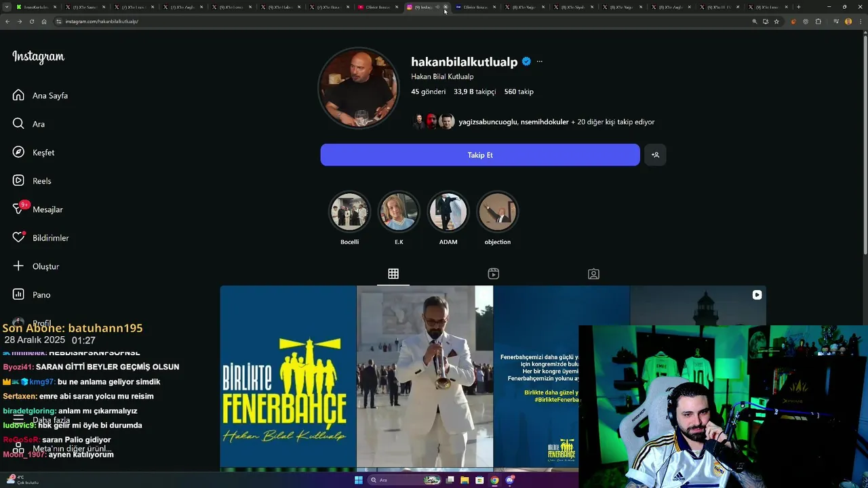Open nsemihdokuler mutual follower link
Image resolution: width=868 pixels, height=488 pixels.
[545, 122]
